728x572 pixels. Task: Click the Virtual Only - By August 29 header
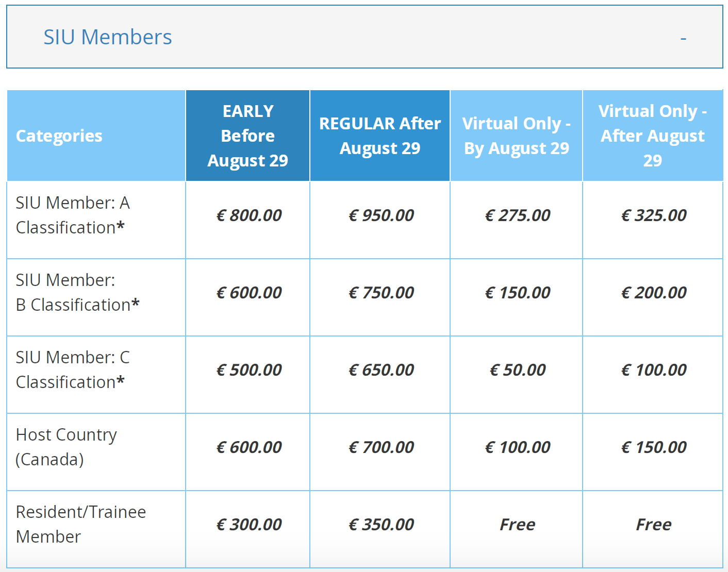pyautogui.click(x=516, y=136)
